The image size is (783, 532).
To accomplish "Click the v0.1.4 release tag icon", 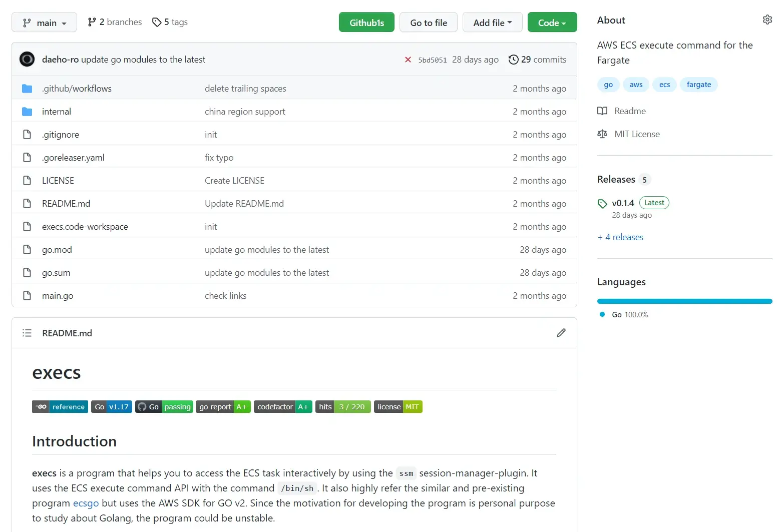I will click(602, 204).
